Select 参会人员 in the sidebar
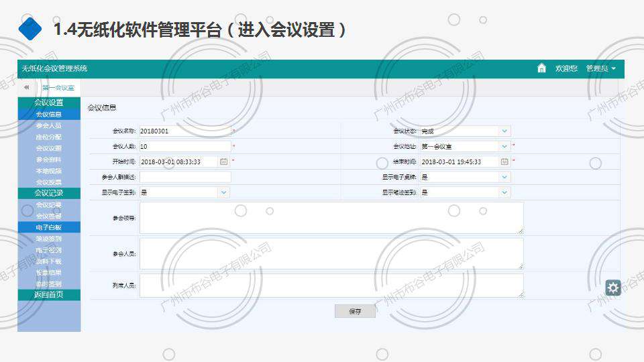644x362 pixels. click(48, 125)
